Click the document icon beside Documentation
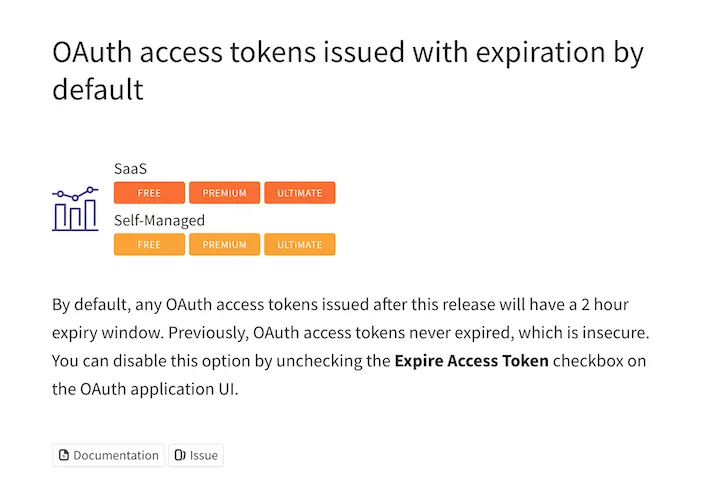Viewport: 707px width, 500px height. click(x=64, y=455)
